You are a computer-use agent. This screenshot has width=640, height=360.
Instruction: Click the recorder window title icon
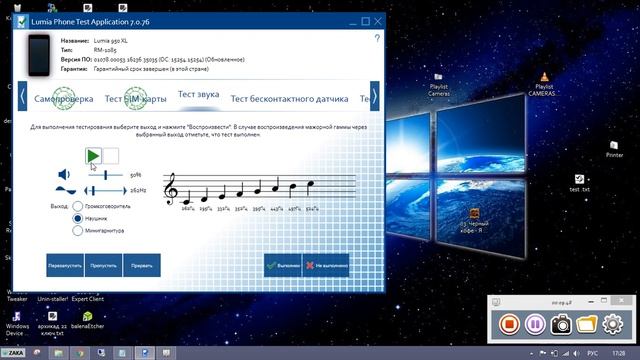[496, 302]
